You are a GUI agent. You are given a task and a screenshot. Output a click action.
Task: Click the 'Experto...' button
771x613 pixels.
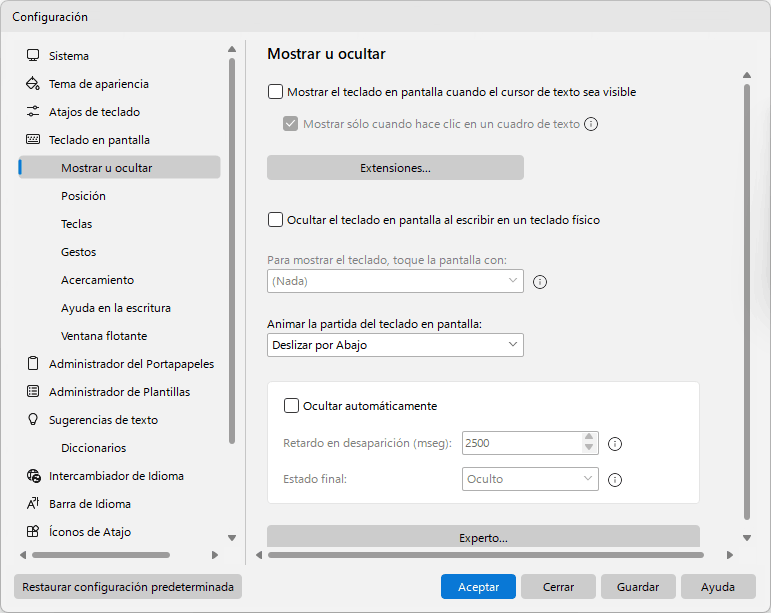click(483, 537)
